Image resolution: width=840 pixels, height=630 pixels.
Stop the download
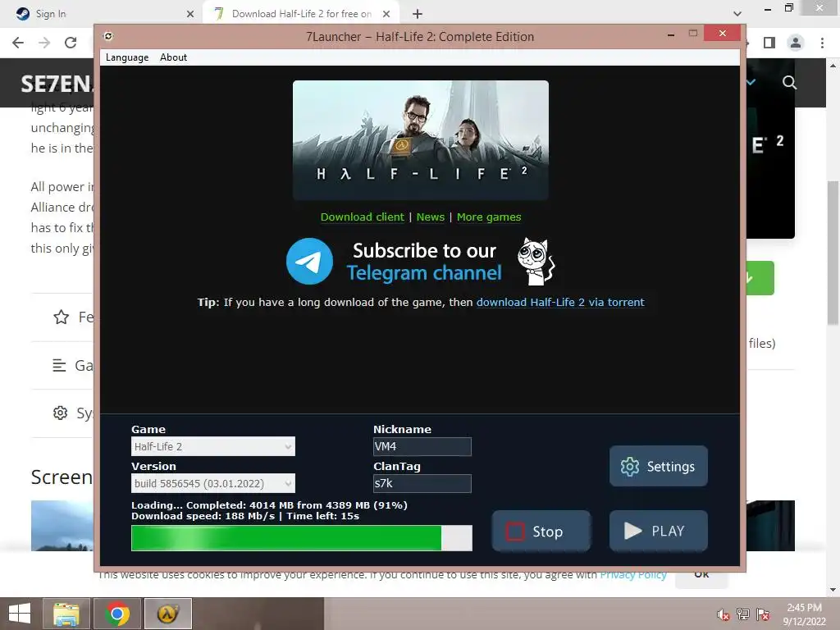point(541,531)
